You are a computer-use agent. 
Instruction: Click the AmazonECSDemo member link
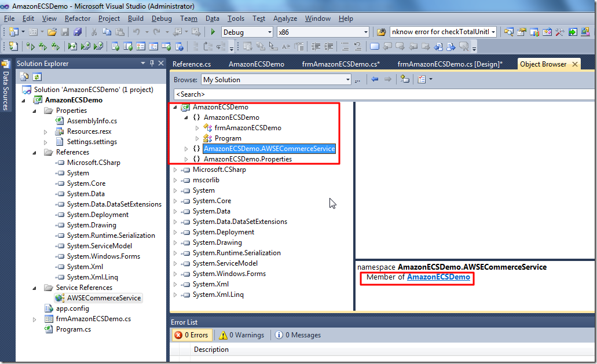[438, 277]
